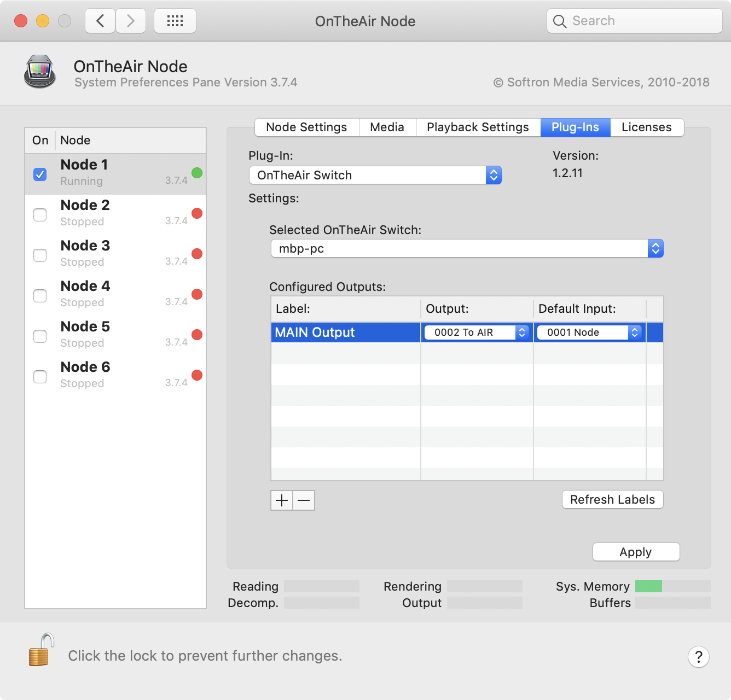Click the Output column header
The height and width of the screenshot is (700, 731).
click(x=477, y=309)
